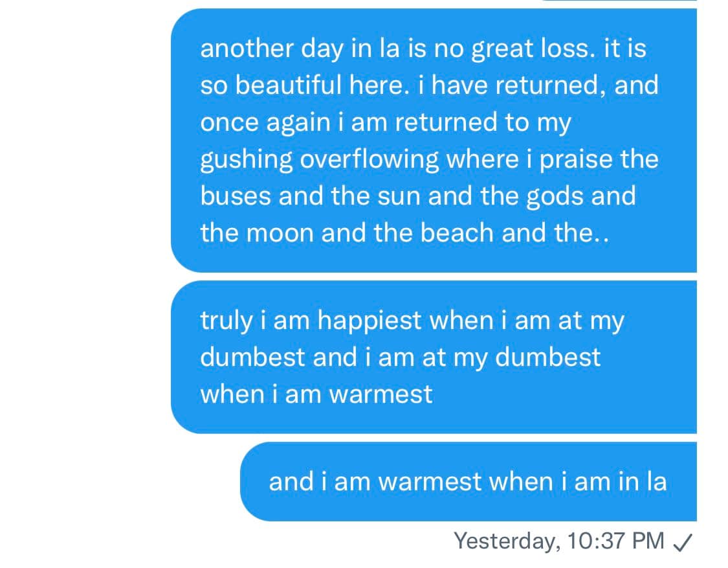Tap the "truly i am happiest" message bubble
This screenshot has width=728, height=568.
click(x=434, y=357)
